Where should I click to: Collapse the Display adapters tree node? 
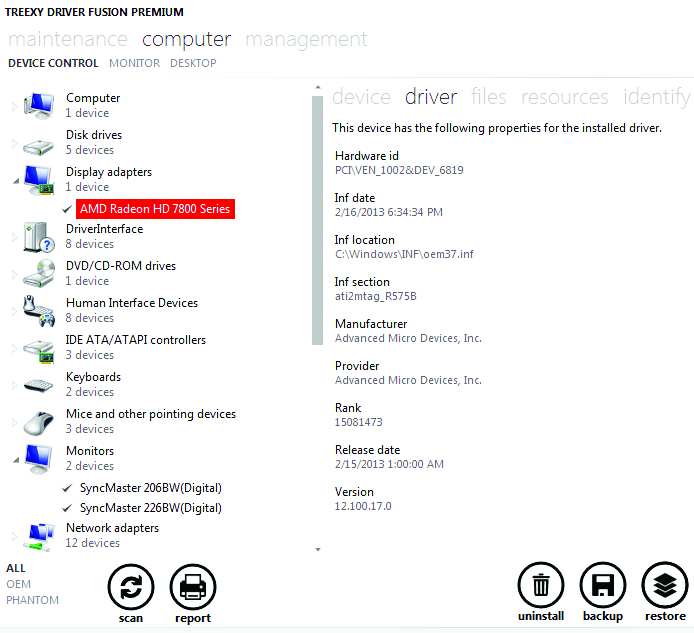click(16, 181)
